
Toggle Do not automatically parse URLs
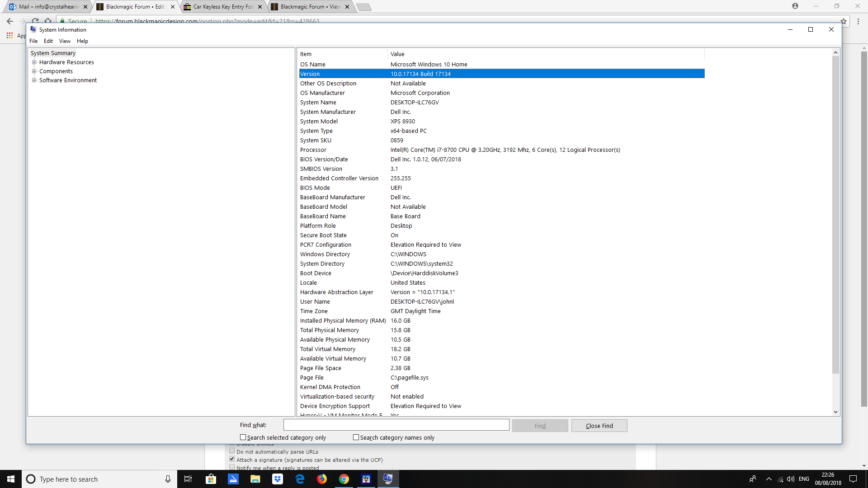pos(232,451)
